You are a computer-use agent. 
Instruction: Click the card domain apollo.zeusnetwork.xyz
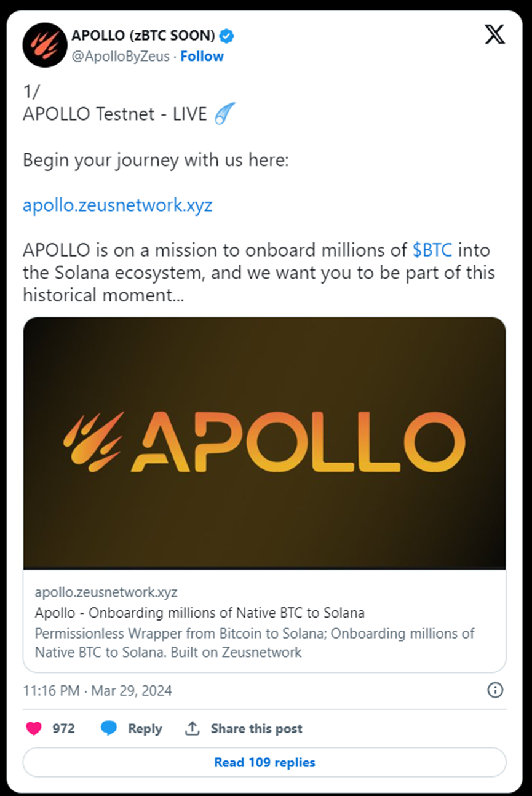[106, 592]
